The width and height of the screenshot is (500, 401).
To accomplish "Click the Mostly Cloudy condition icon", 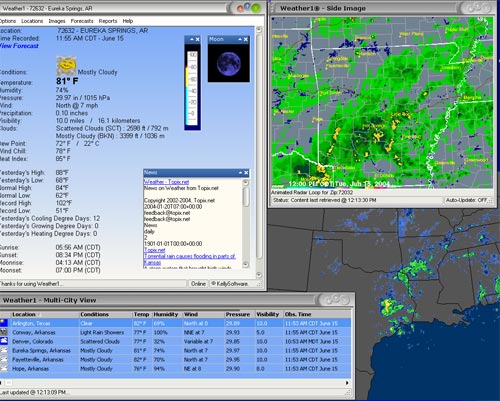I will pos(66,65).
